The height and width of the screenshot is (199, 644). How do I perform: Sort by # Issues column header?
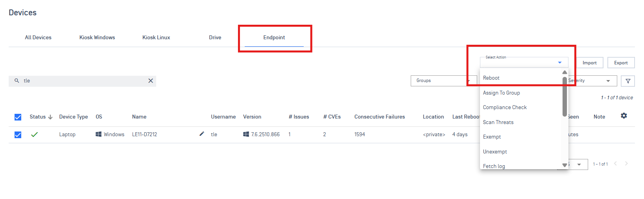pos(299,117)
